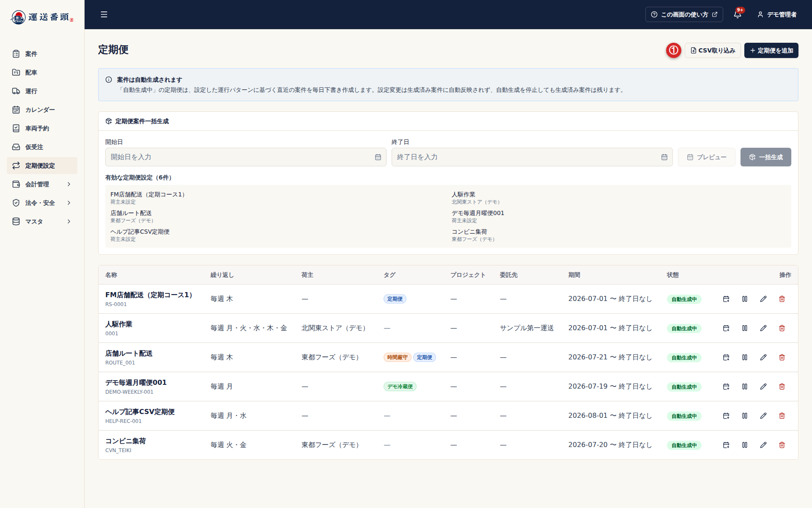
Task: Pause auto-generation for デモ毎週月曜便001 row
Action: [x=745, y=387]
